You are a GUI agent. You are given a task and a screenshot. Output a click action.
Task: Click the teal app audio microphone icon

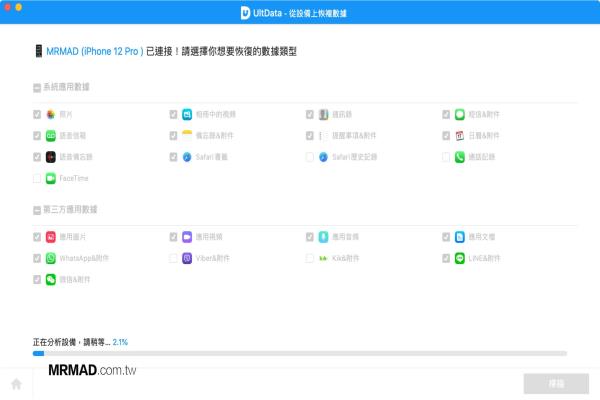point(323,237)
